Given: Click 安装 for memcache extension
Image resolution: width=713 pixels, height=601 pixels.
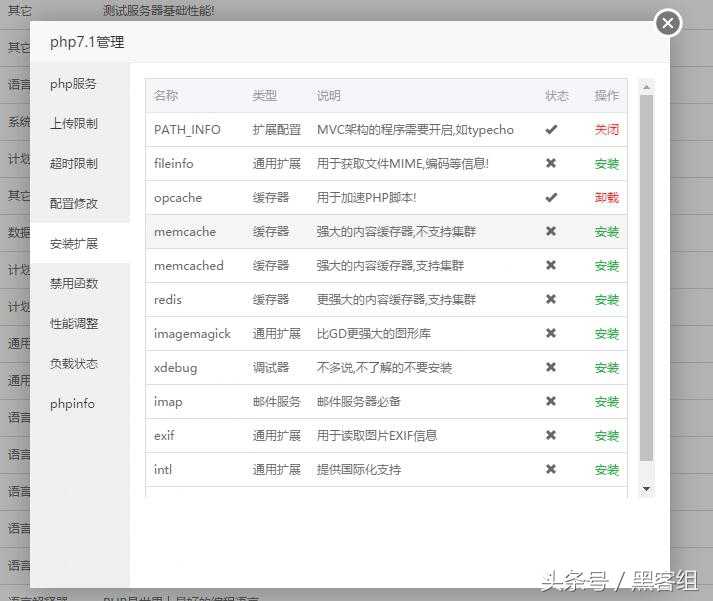Looking at the screenshot, I should click(x=607, y=232).
